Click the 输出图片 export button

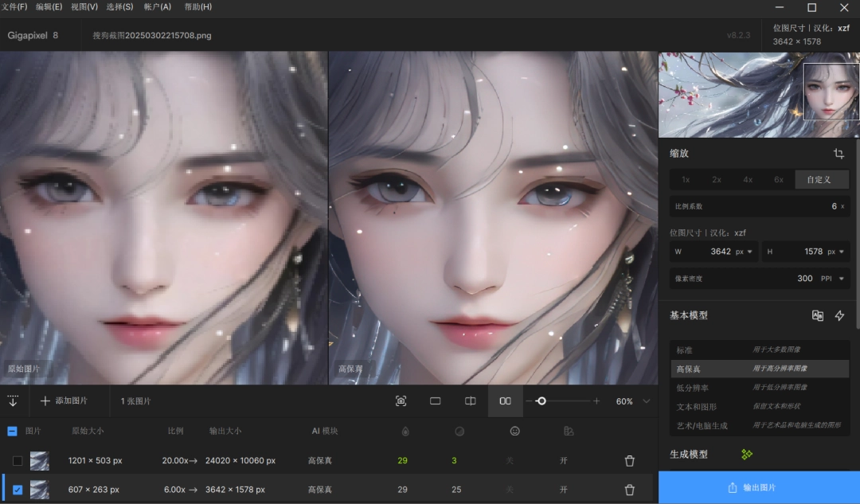pyautogui.click(x=759, y=487)
